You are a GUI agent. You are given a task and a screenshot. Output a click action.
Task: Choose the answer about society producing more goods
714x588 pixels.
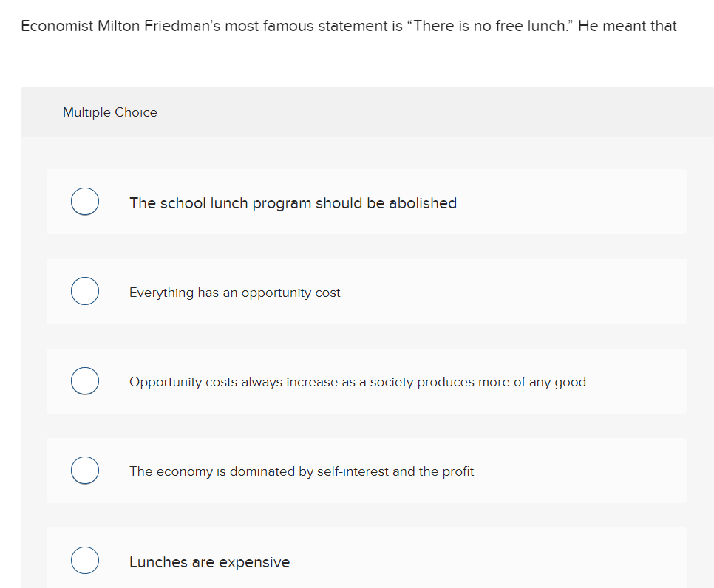click(357, 382)
